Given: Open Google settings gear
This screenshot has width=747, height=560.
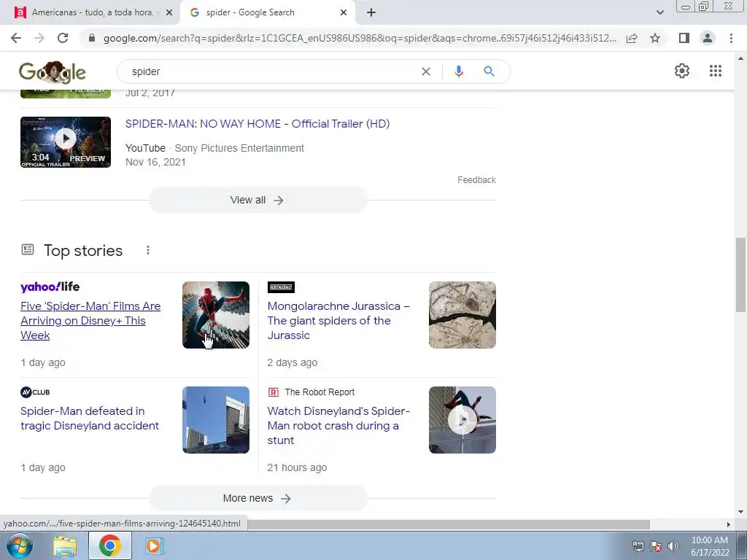Looking at the screenshot, I should [682, 71].
